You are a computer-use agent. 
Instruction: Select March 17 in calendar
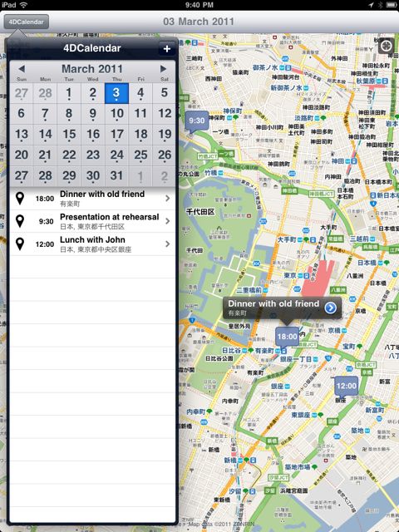pyautogui.click(x=116, y=135)
